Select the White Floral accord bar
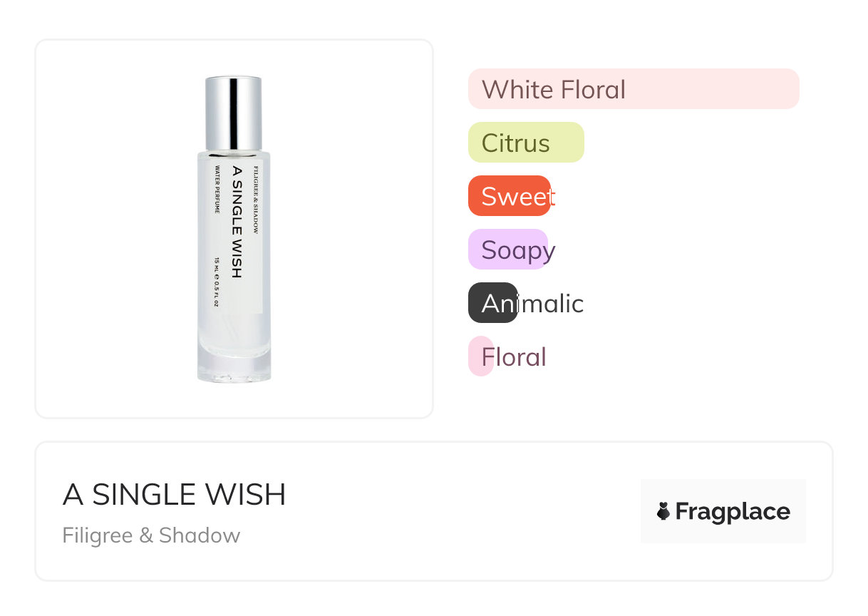 click(634, 89)
